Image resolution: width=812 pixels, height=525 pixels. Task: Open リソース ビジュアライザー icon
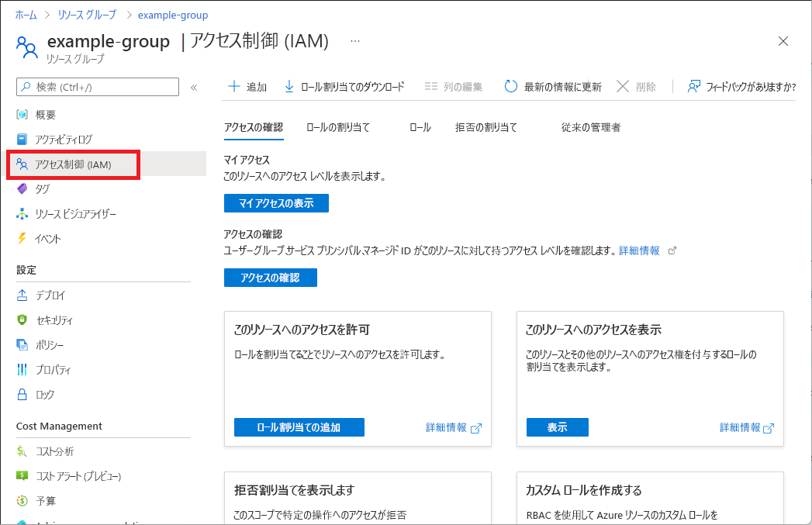point(22,213)
